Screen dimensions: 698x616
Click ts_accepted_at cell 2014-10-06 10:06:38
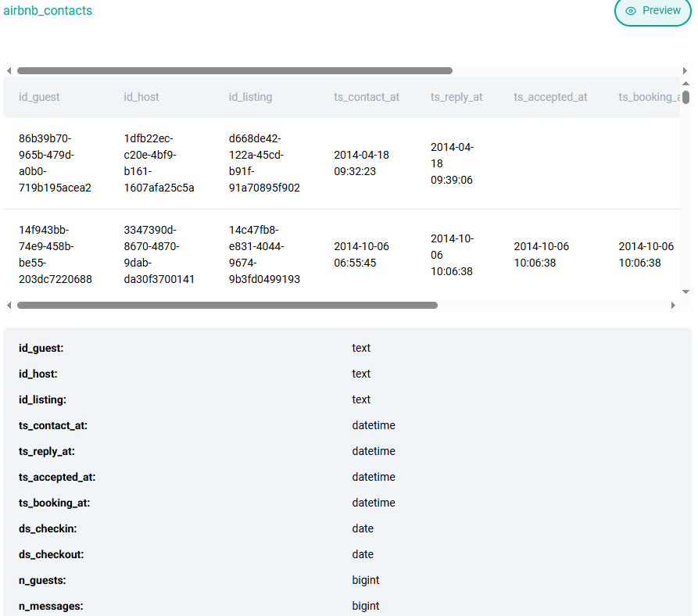[x=542, y=255]
